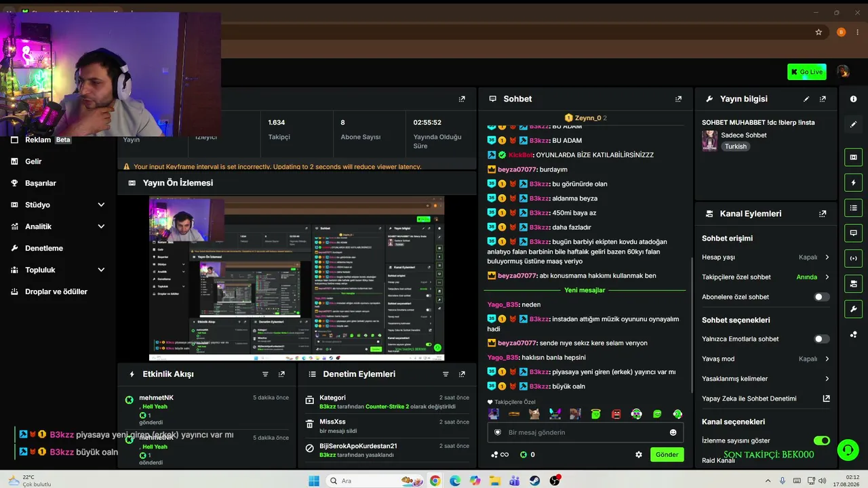The height and width of the screenshot is (488, 868).
Task: Open the Sadece Sohbet category
Action: (744, 135)
